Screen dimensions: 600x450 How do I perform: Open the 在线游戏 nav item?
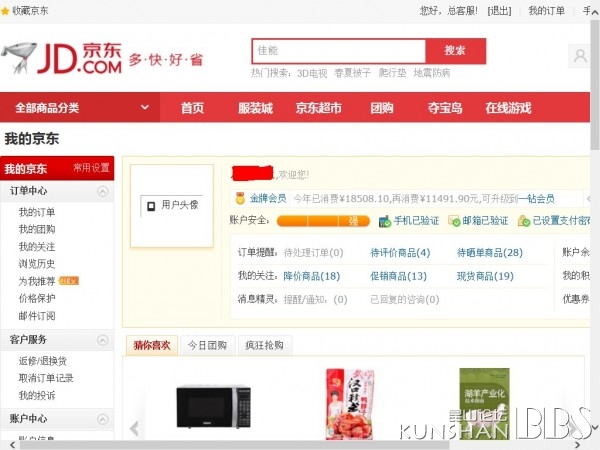coord(508,108)
